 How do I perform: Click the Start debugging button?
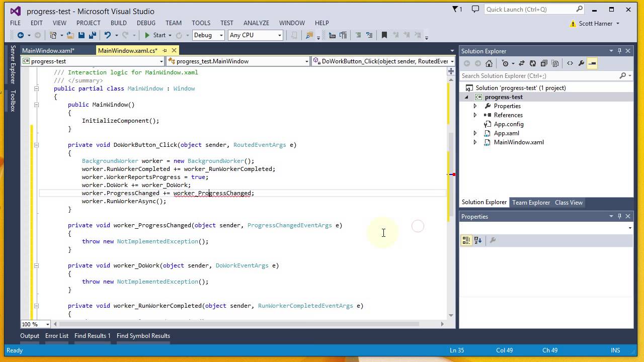(154, 35)
